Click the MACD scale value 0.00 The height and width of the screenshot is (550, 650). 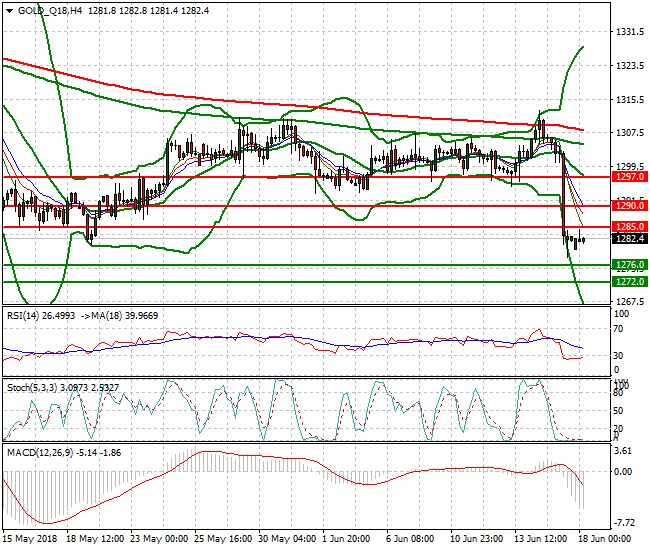point(623,472)
